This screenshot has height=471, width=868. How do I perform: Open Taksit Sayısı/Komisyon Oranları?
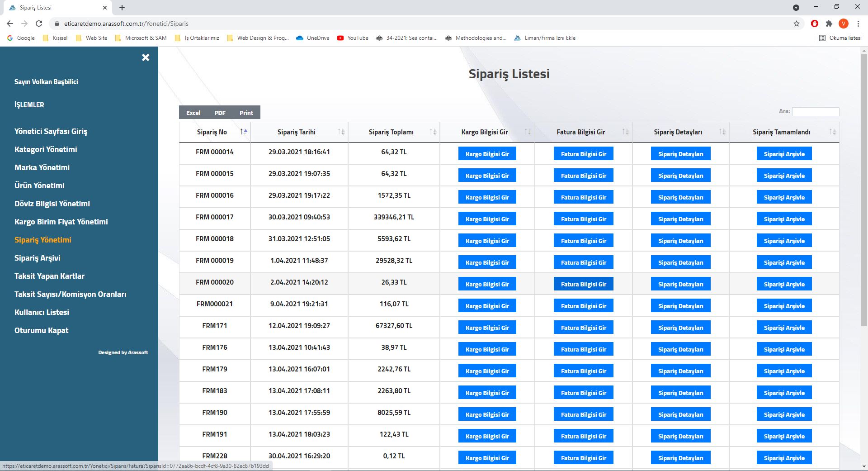pos(70,294)
